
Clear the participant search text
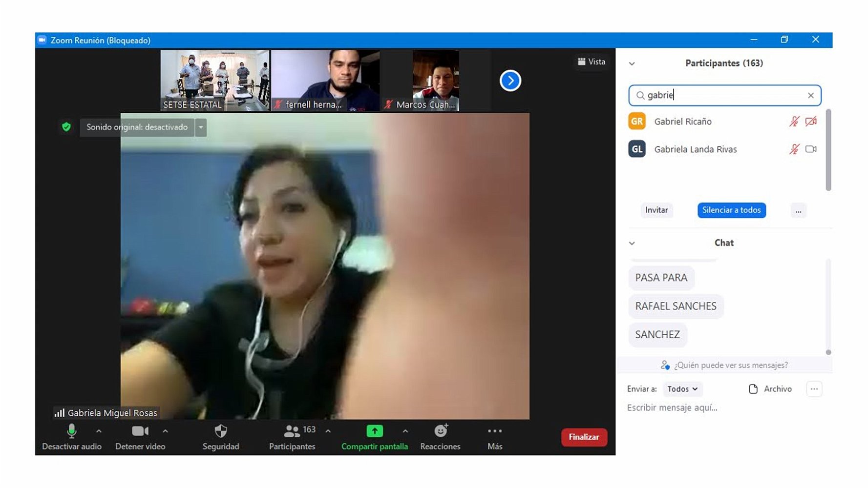point(811,95)
